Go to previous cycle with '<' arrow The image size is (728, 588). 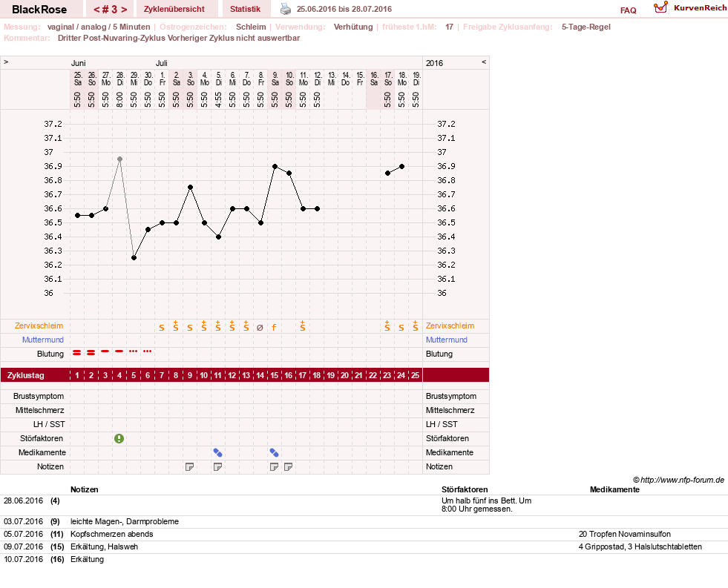point(96,10)
